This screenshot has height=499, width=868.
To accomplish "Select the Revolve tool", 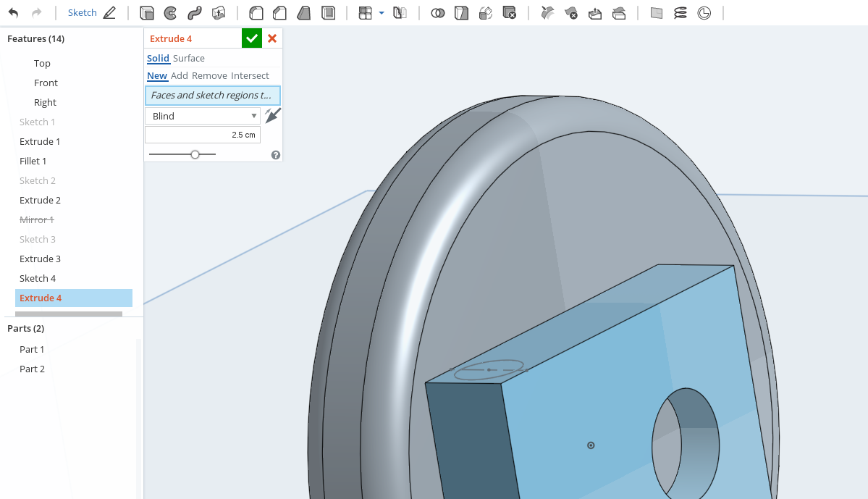I will click(170, 13).
